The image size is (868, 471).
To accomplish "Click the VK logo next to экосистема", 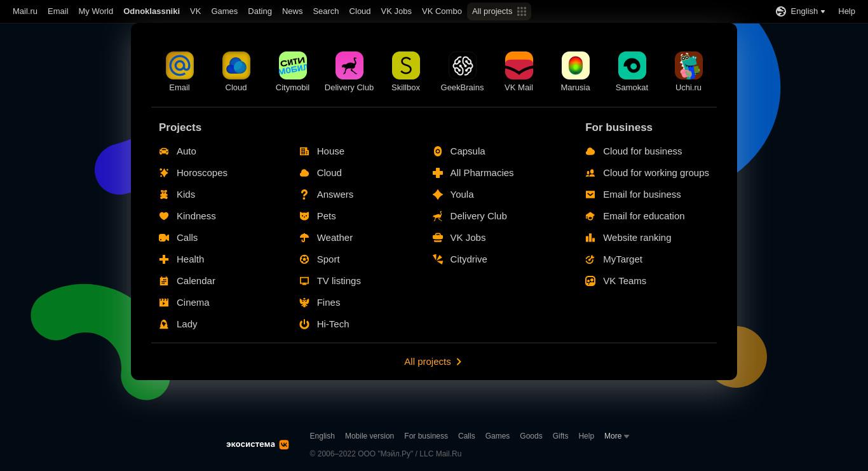I will point(284,445).
